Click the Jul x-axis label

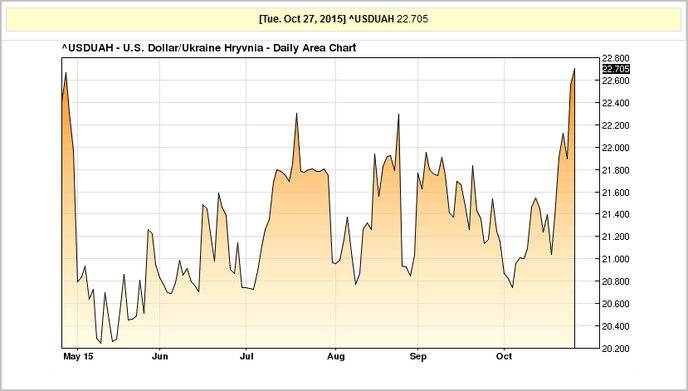click(x=246, y=356)
